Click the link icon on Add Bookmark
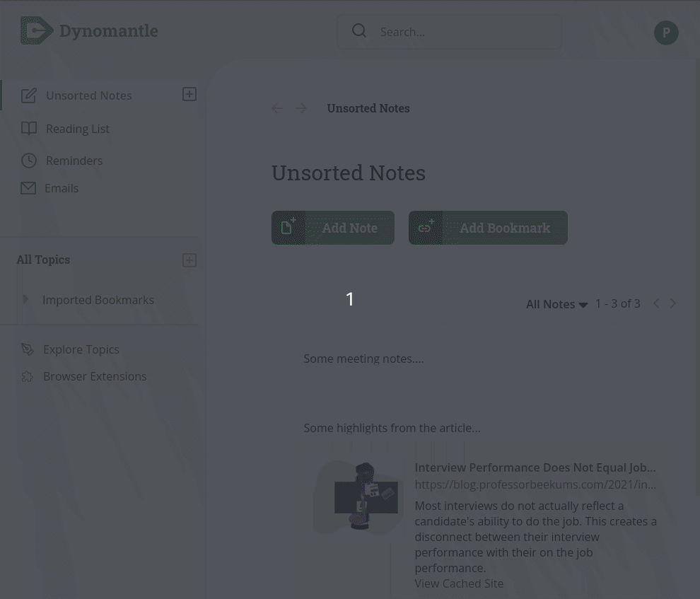700x599 pixels. 426,228
